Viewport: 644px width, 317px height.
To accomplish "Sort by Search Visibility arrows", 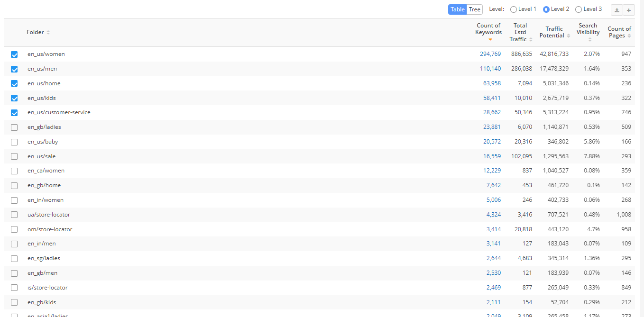I will (589, 40).
